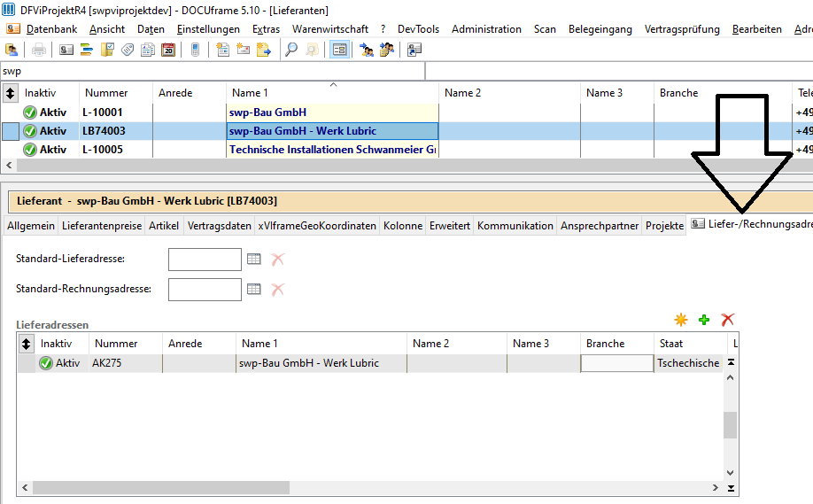Select the row Technische Installationen Schwanmeier
813x504 pixels.
(x=406, y=150)
